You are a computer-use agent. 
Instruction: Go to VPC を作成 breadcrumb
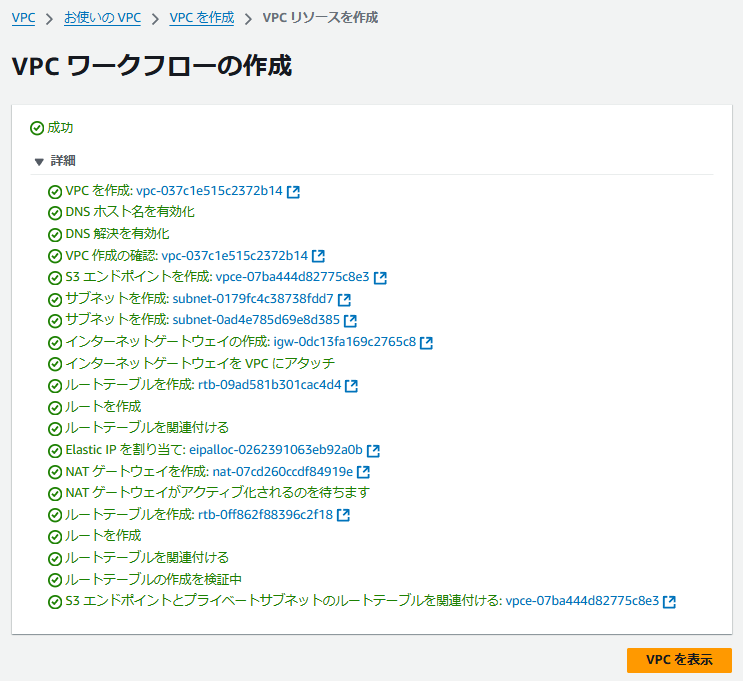(202, 18)
